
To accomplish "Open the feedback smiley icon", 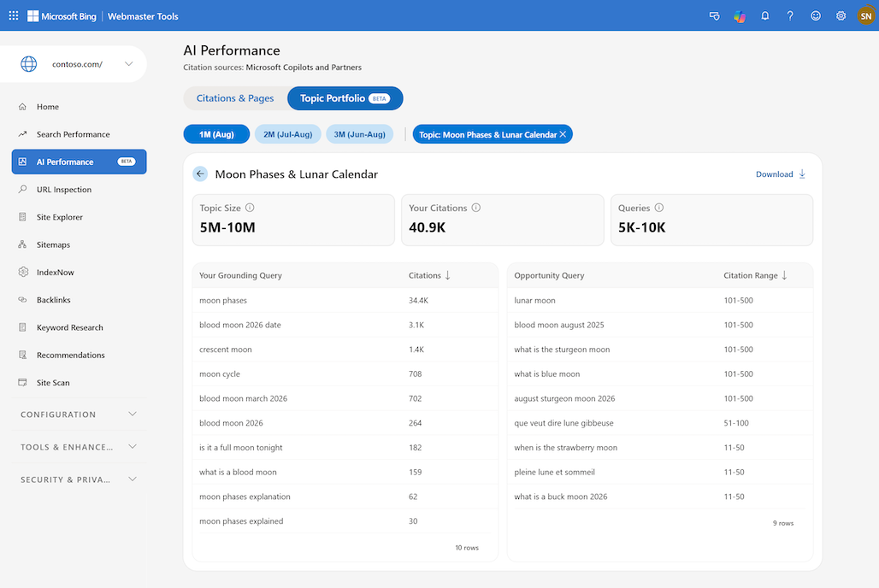I will click(x=815, y=15).
